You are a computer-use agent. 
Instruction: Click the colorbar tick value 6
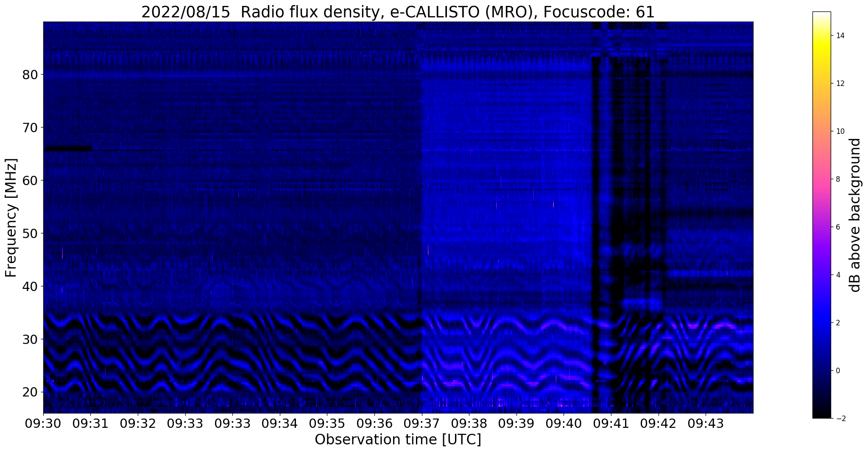click(x=837, y=227)
